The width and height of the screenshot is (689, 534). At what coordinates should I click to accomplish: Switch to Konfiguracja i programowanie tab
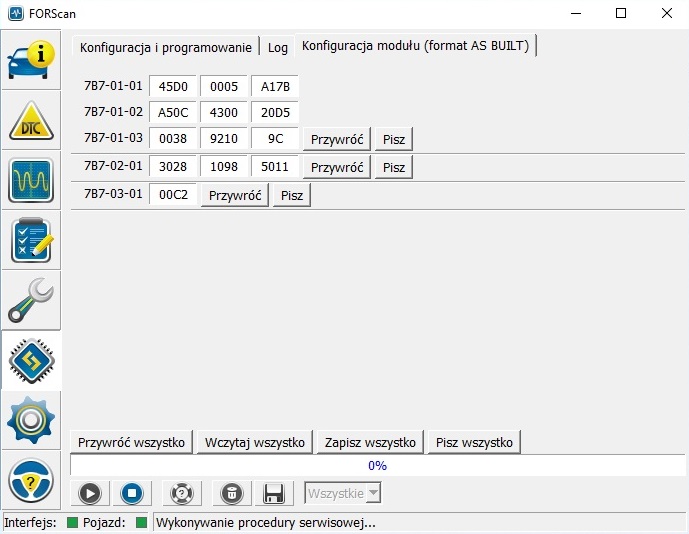point(165,47)
